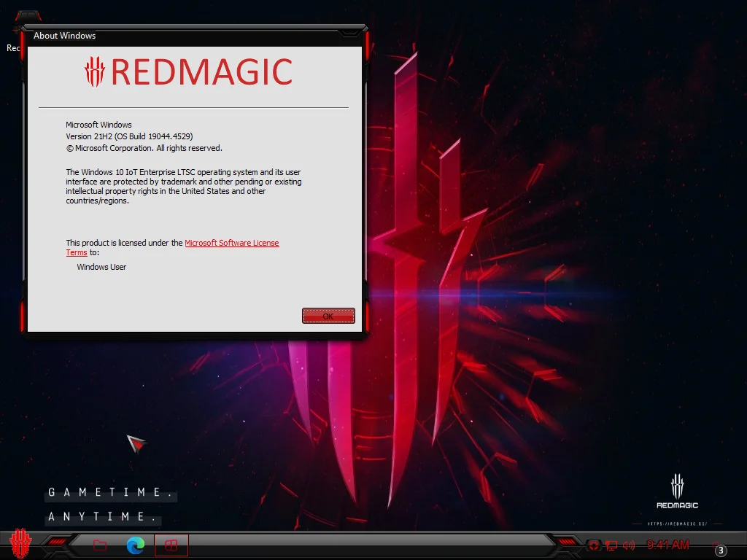Screen dimensions: 747x560
Task: Open the red tray icon beside network
Action: 594,545
